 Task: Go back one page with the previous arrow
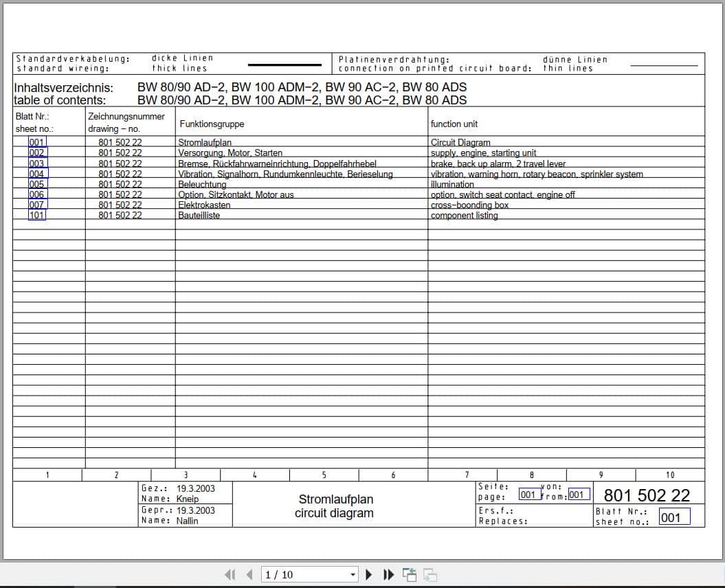click(248, 574)
